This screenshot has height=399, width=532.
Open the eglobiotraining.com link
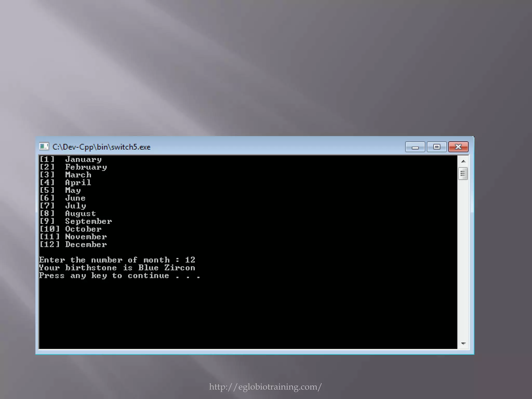[265, 387]
